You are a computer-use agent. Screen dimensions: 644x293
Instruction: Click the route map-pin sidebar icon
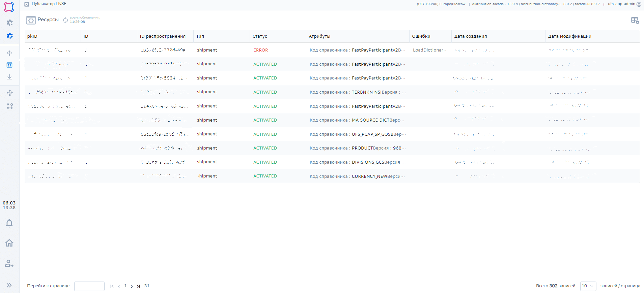pos(10,106)
